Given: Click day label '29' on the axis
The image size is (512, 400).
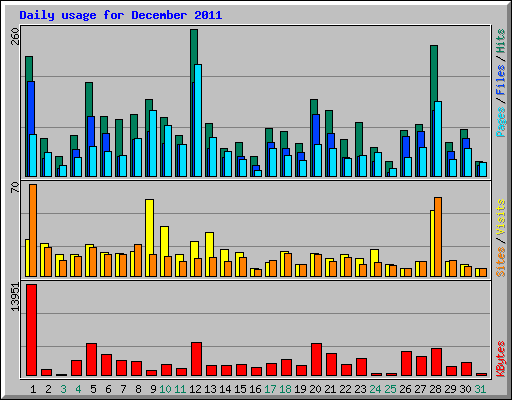Looking at the screenshot, I should [x=450, y=389].
